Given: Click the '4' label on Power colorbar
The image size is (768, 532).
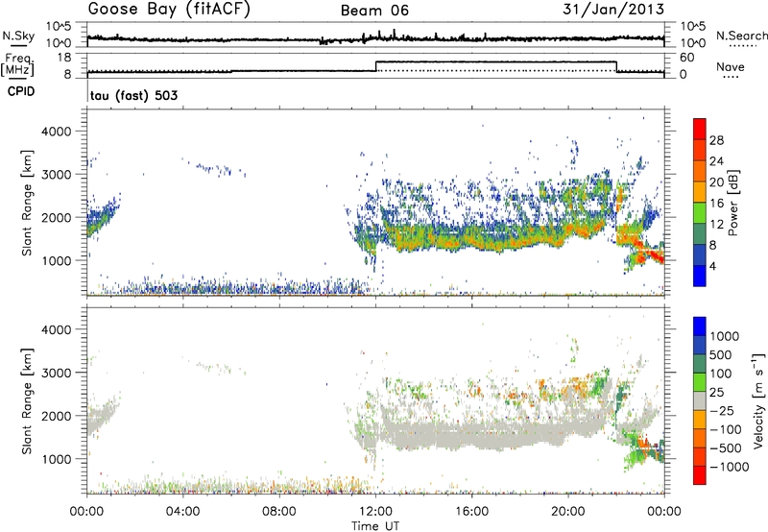Looking at the screenshot, I should (713, 266).
